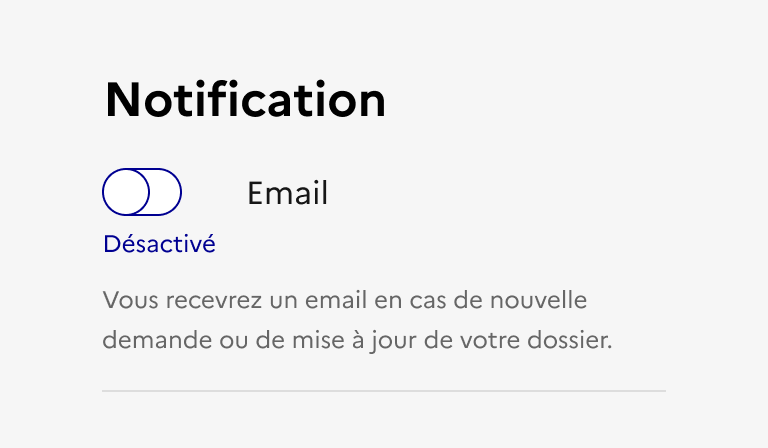Click the Notification heading
The width and height of the screenshot is (768, 448).
coord(245,100)
